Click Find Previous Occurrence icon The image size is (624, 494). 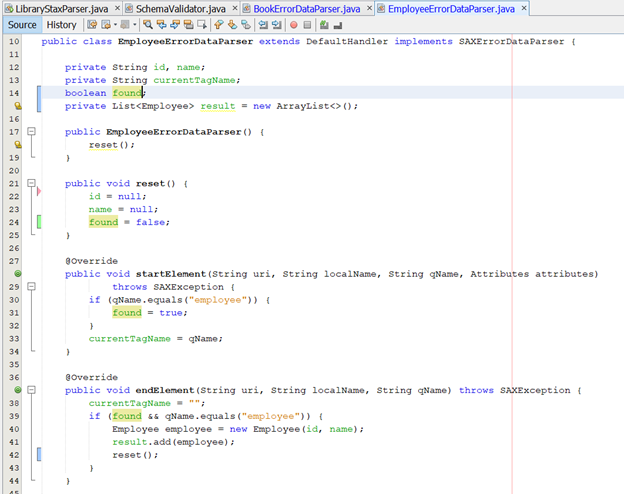tap(162, 25)
